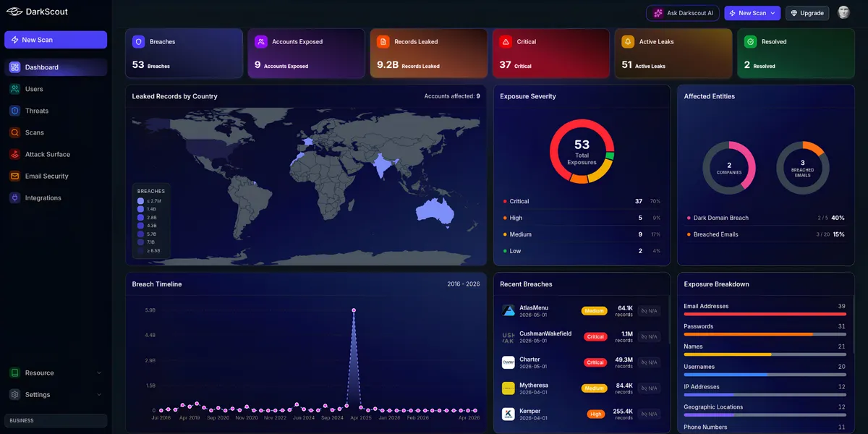Click the Resolved card check icon

(750, 42)
